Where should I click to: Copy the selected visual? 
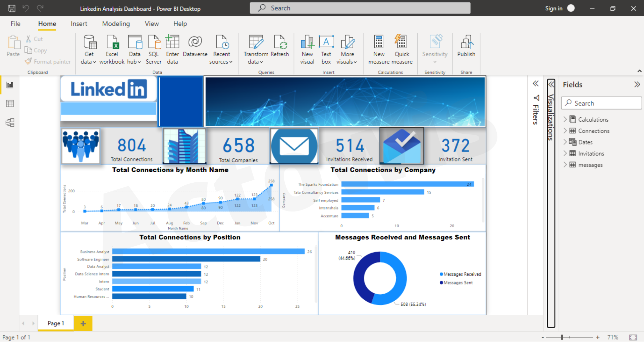(x=36, y=50)
